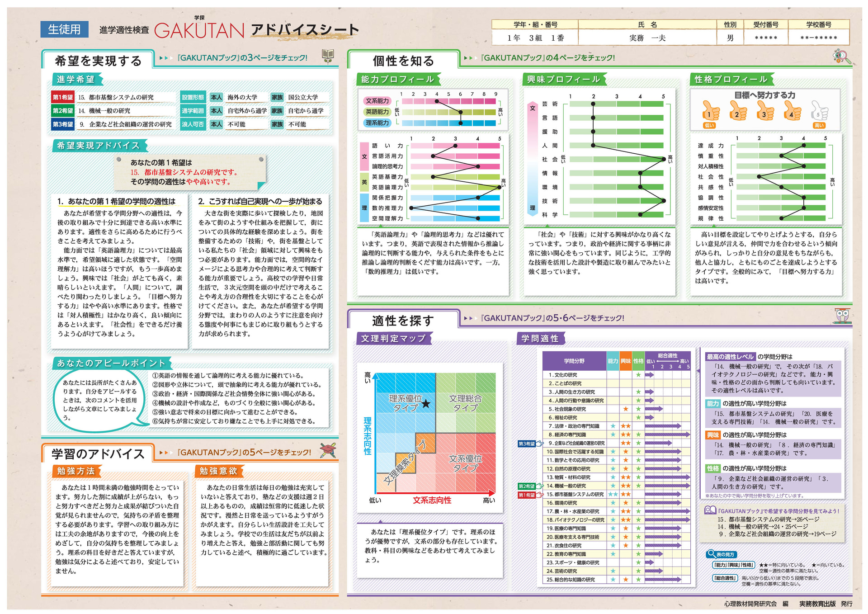868x614 pixels.
Task: Click the 『GAKUTANブック』の3ページをチェック link
Action: (242, 58)
